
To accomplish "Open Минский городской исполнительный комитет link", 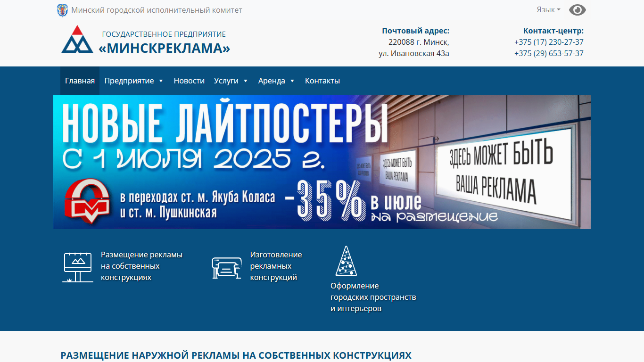I will (x=157, y=10).
